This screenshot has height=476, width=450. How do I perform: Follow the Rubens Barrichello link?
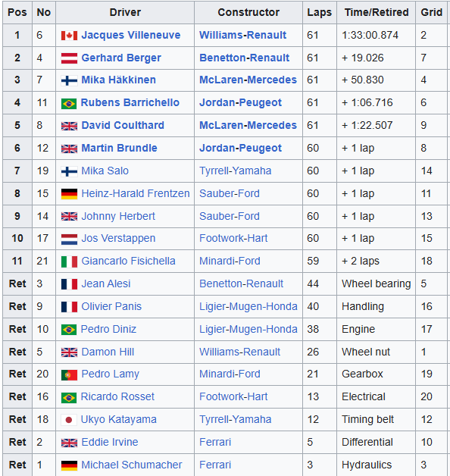click(130, 102)
